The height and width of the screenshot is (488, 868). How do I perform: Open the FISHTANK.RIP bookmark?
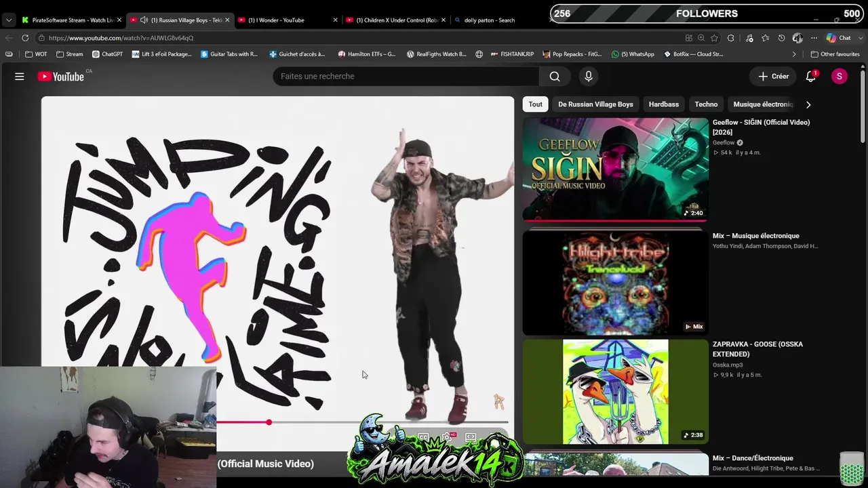tap(511, 54)
